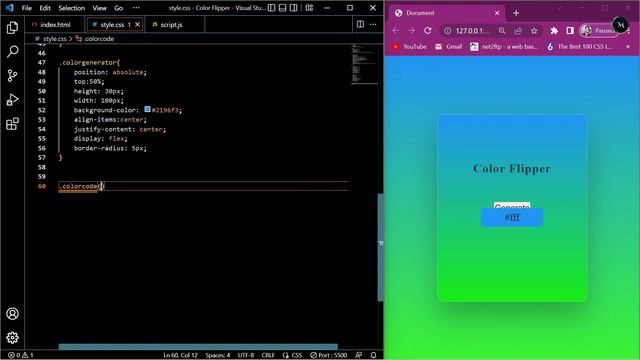Change file encoding UTF-8
This screenshot has width=640, height=360.
coord(246,355)
